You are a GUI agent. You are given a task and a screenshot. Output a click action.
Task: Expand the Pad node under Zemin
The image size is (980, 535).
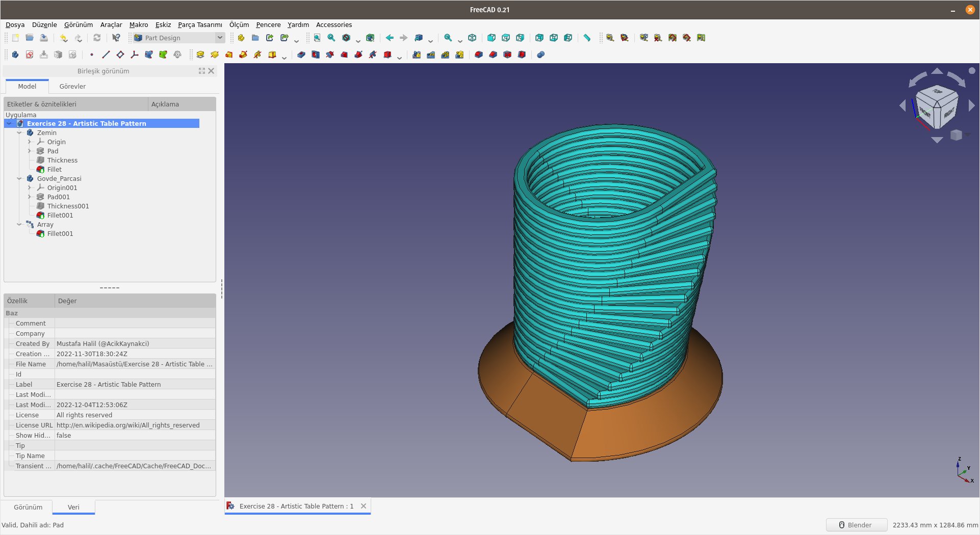[30, 151]
